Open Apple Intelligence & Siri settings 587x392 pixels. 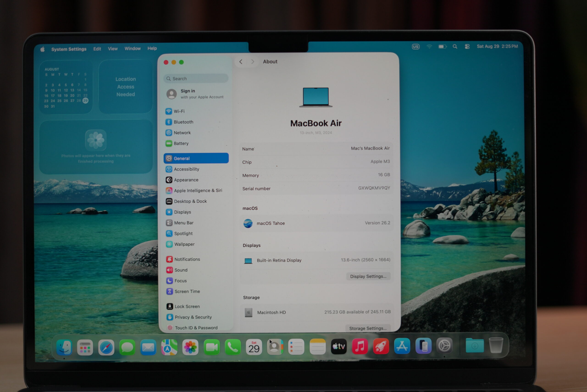click(x=196, y=190)
